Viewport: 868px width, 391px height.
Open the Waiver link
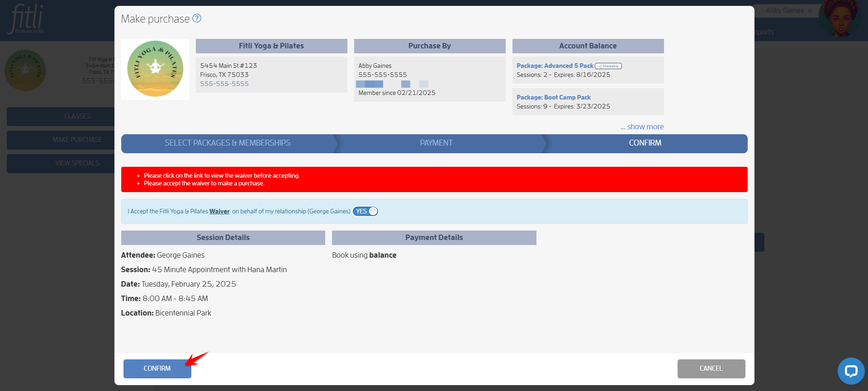(x=219, y=211)
